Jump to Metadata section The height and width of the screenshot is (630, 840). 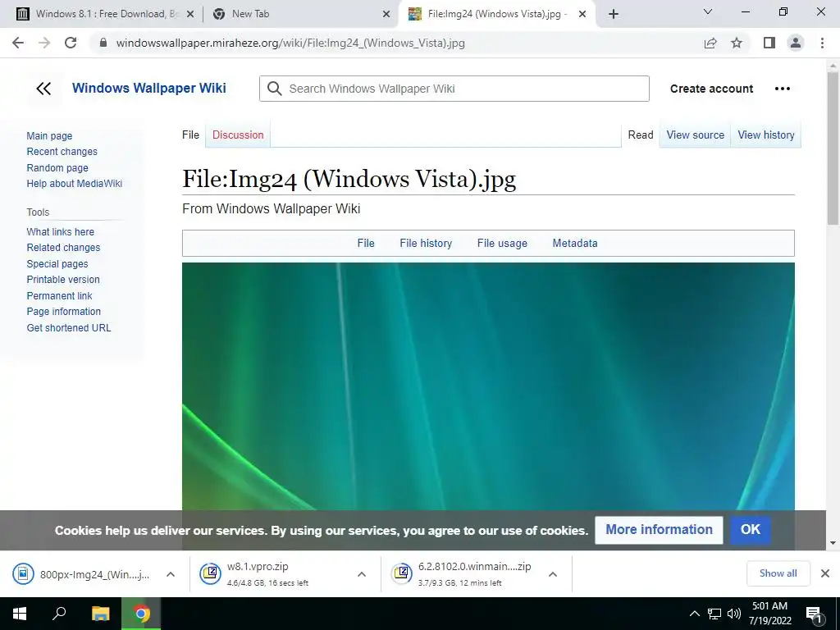coord(575,243)
